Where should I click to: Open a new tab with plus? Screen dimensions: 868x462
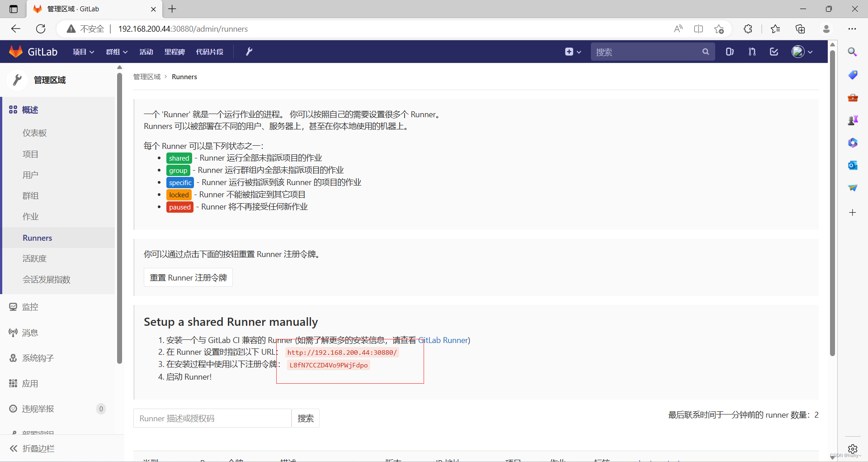click(172, 9)
